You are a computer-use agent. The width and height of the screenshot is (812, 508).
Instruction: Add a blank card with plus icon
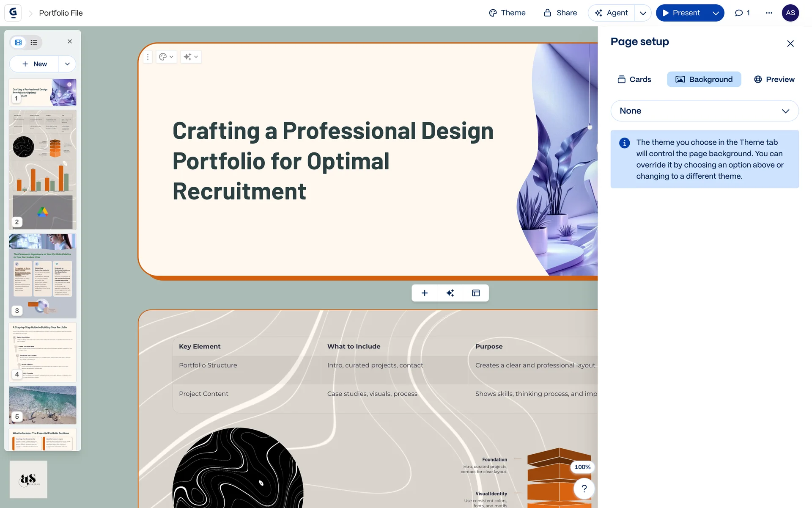tap(425, 293)
